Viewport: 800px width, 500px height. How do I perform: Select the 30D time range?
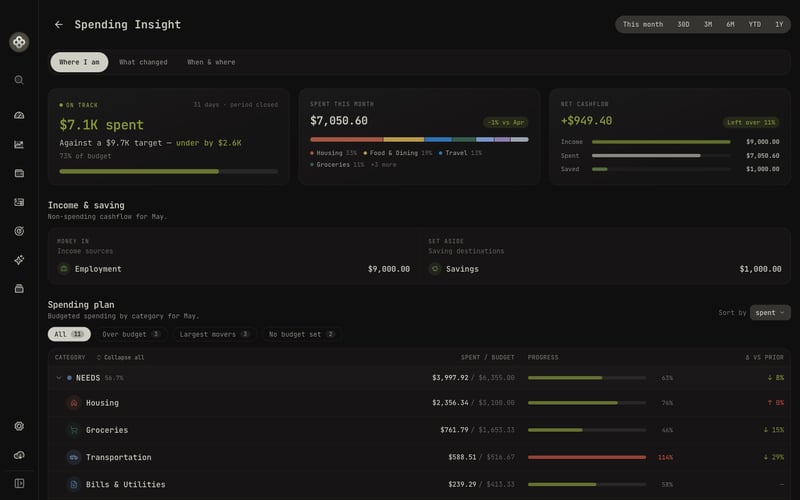tap(683, 24)
